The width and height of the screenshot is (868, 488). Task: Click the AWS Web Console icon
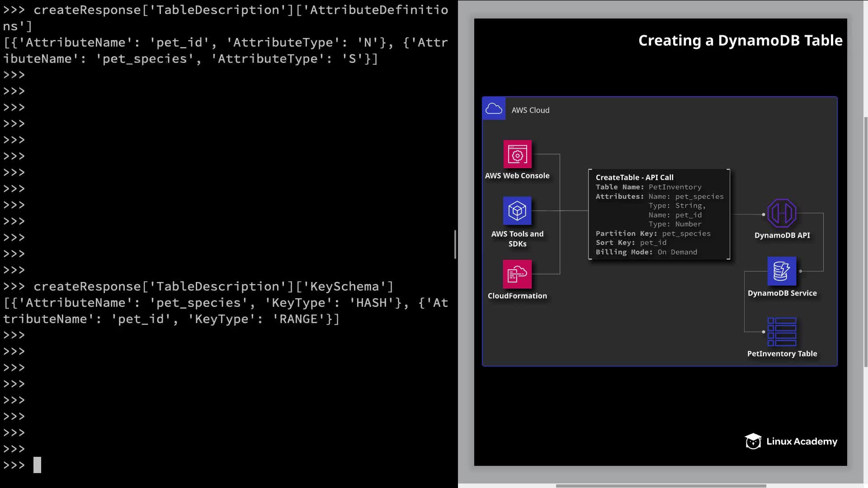coord(517,154)
